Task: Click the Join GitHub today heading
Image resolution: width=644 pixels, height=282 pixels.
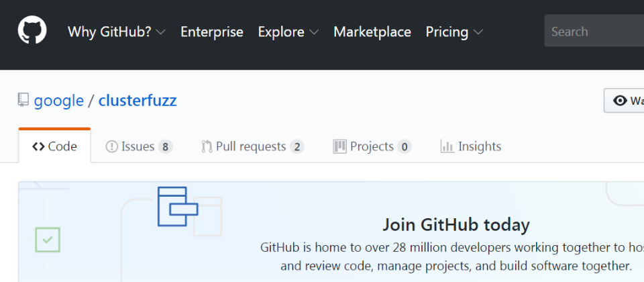Action: (456, 225)
